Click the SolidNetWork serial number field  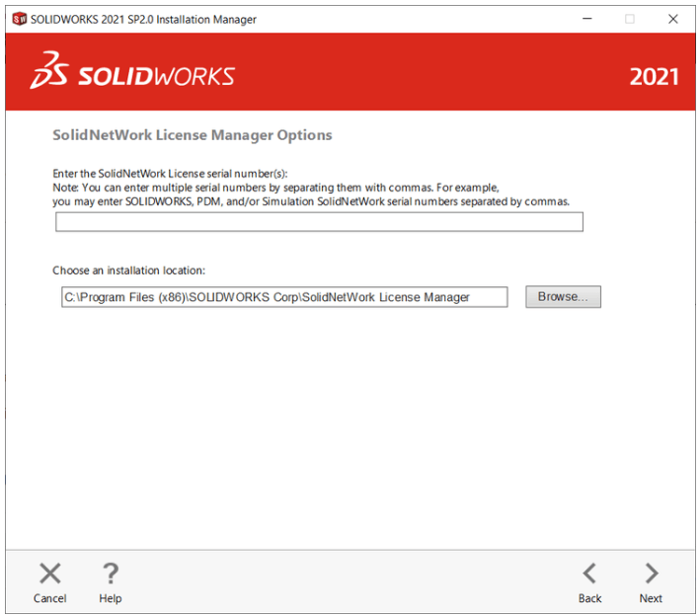319,222
